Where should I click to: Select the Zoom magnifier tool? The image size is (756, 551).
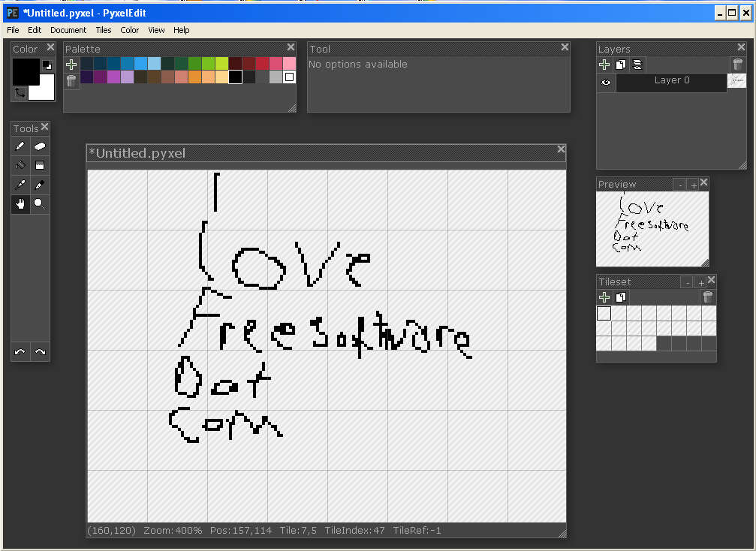40,203
